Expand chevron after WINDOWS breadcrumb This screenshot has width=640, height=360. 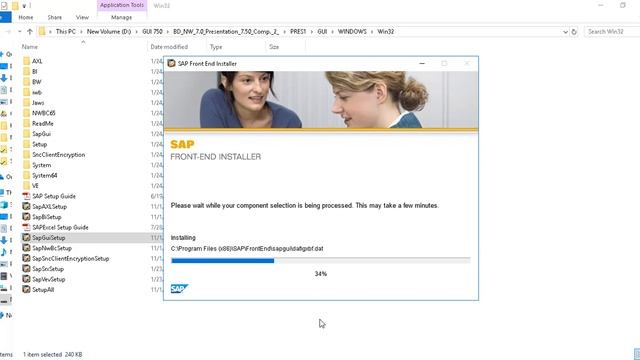point(372,31)
